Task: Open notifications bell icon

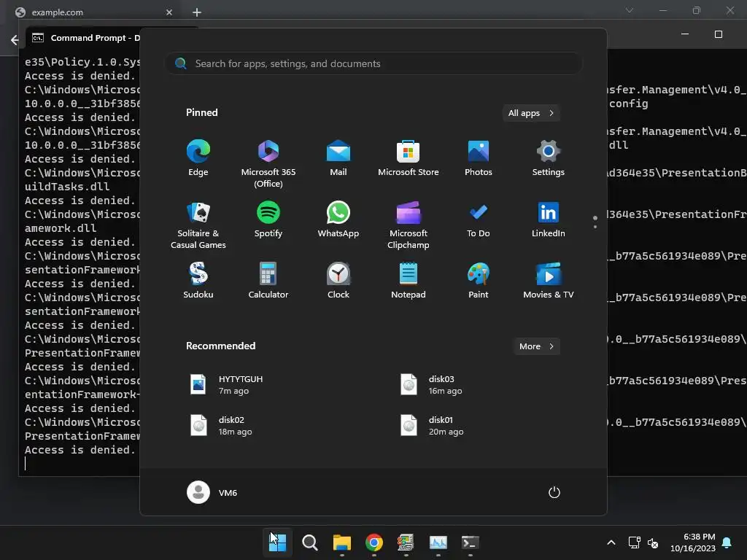Action: point(727,542)
